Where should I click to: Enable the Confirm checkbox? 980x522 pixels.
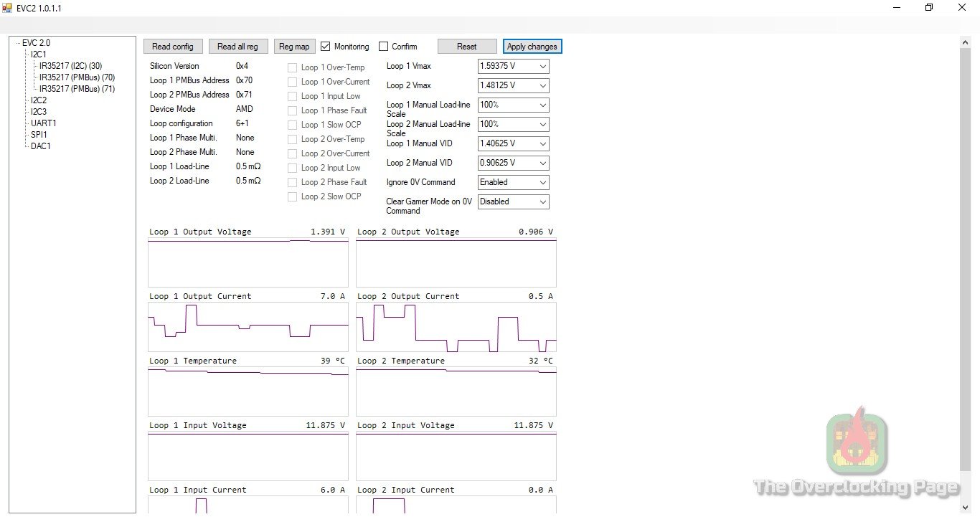tap(384, 47)
